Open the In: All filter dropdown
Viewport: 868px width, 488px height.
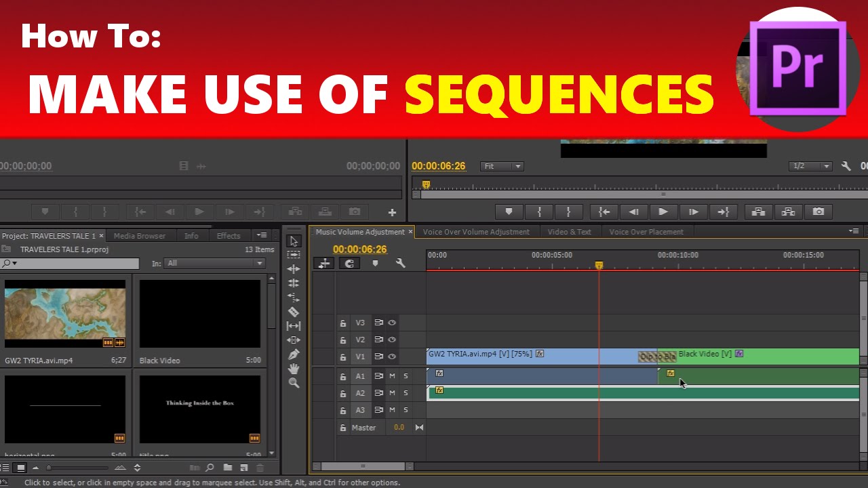pyautogui.click(x=215, y=263)
